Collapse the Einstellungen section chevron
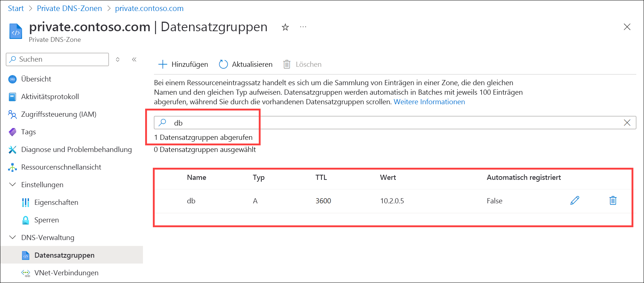 12,184
